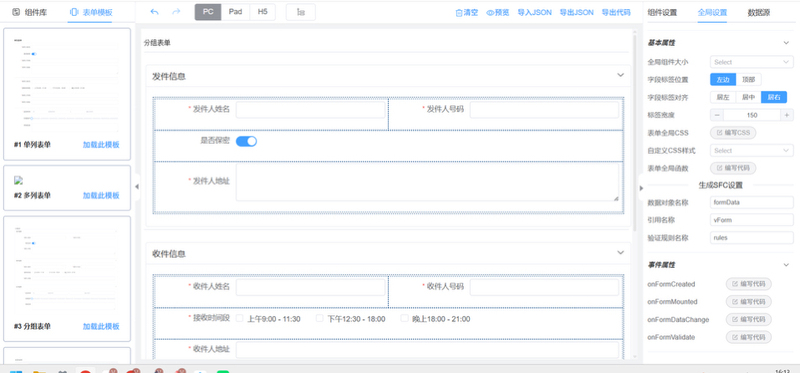Collapse the 事件属性 group
This screenshot has width=800, height=373.
pos(786,265)
